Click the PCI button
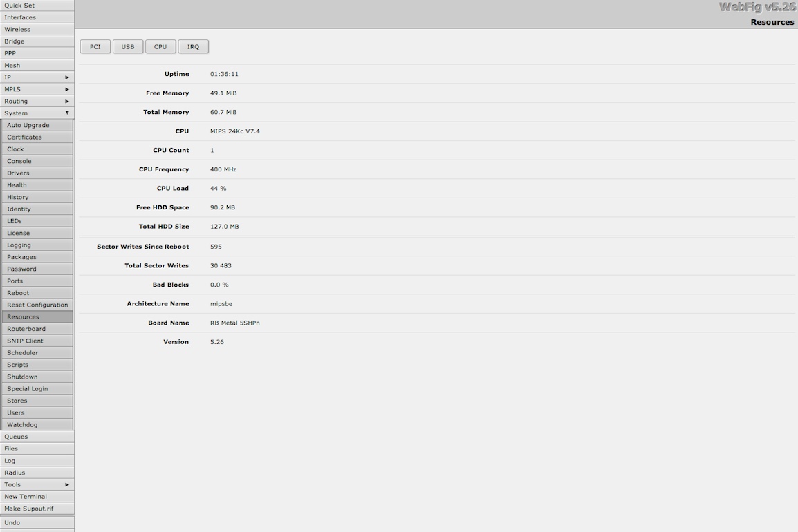This screenshot has width=798, height=532. click(x=95, y=47)
